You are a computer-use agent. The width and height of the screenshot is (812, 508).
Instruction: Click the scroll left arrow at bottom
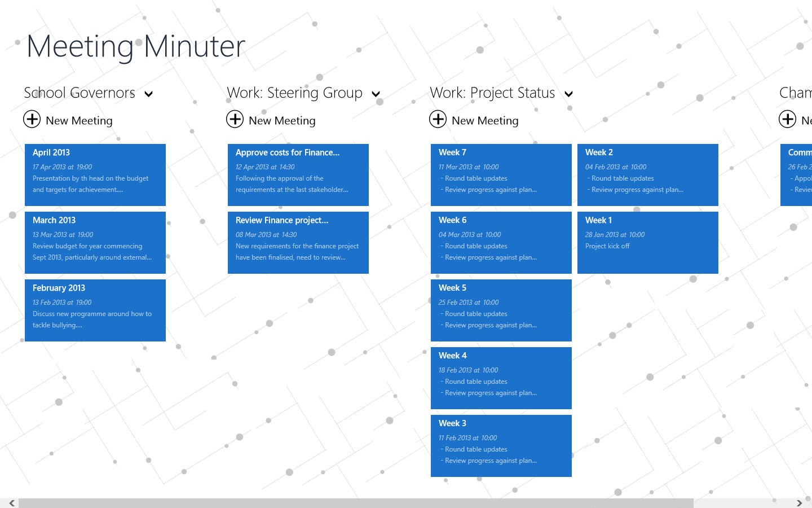[x=11, y=503]
